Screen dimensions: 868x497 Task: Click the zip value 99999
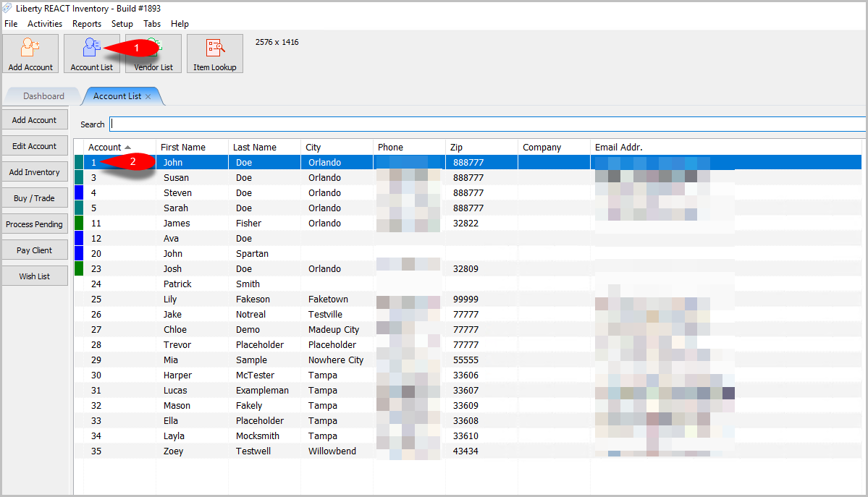point(465,300)
